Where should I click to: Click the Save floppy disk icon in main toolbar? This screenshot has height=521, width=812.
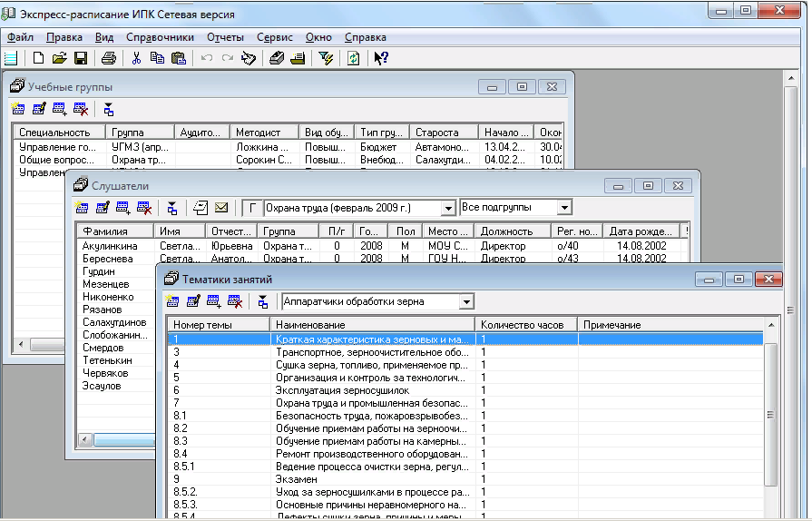point(81,59)
